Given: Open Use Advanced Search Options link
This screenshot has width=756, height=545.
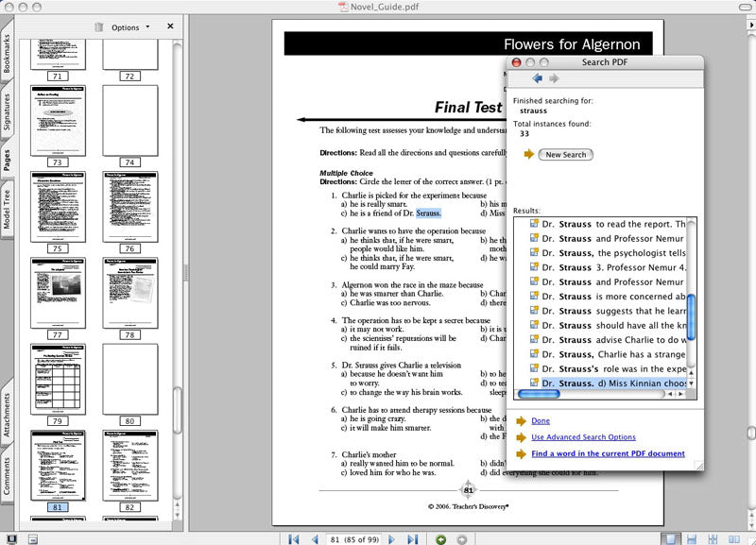Looking at the screenshot, I should coord(582,437).
